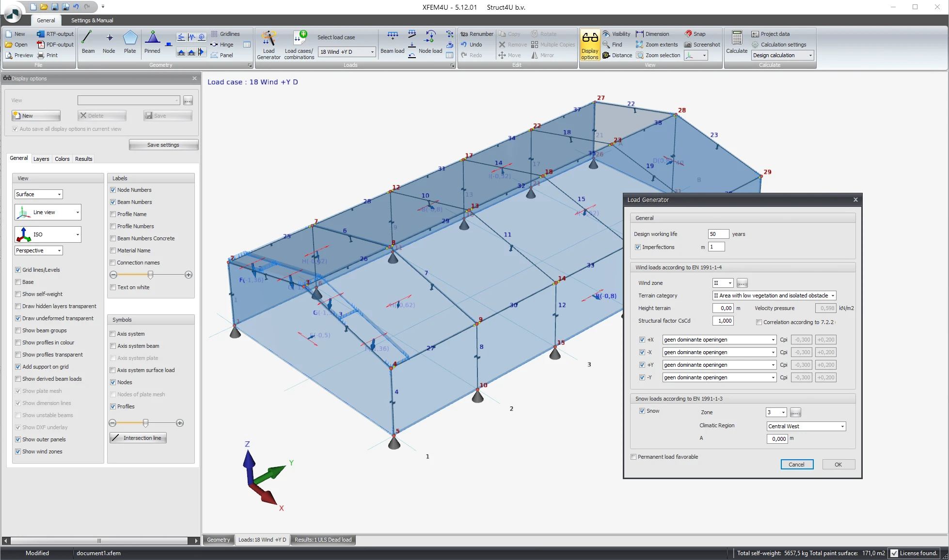Viewport: 949px width, 560px height.
Task: Take a Screenshot from View group
Action: coord(702,45)
